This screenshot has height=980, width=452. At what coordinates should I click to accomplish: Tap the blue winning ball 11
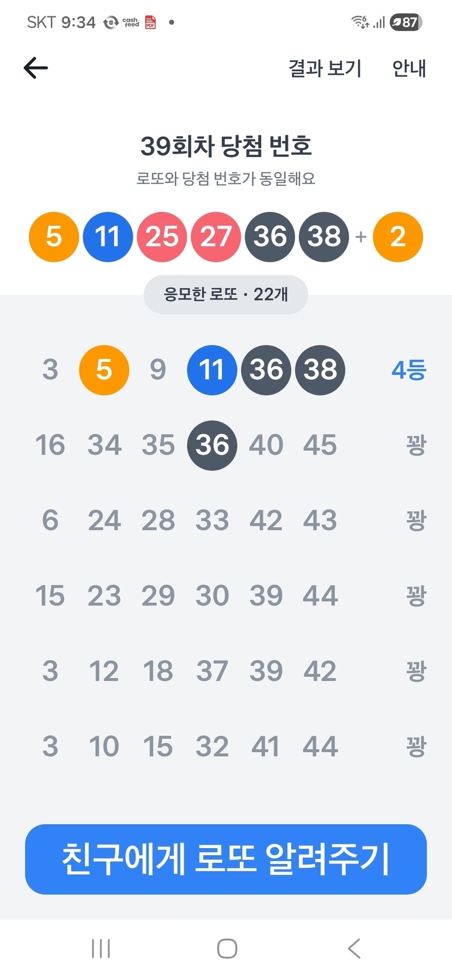click(108, 237)
